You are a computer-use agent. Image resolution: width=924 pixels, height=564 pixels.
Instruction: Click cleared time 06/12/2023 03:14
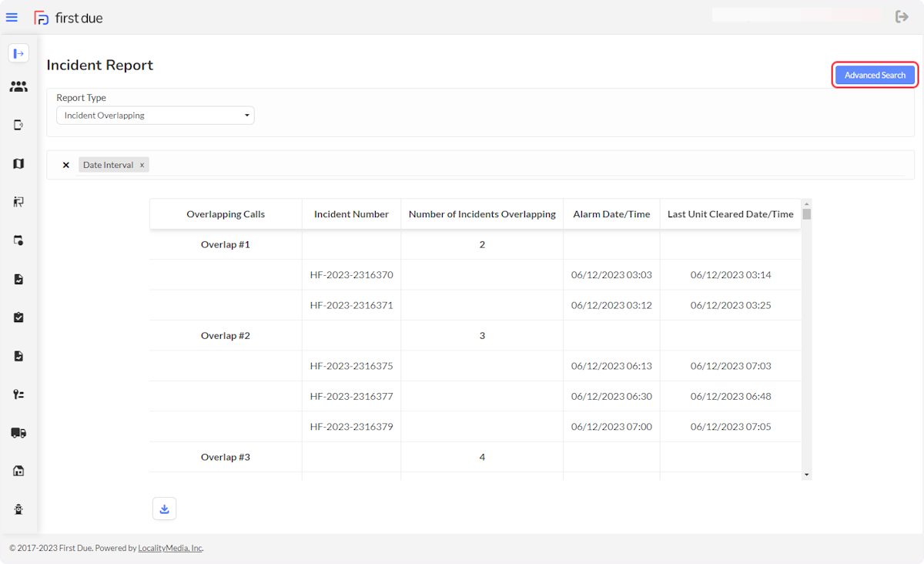click(x=731, y=274)
